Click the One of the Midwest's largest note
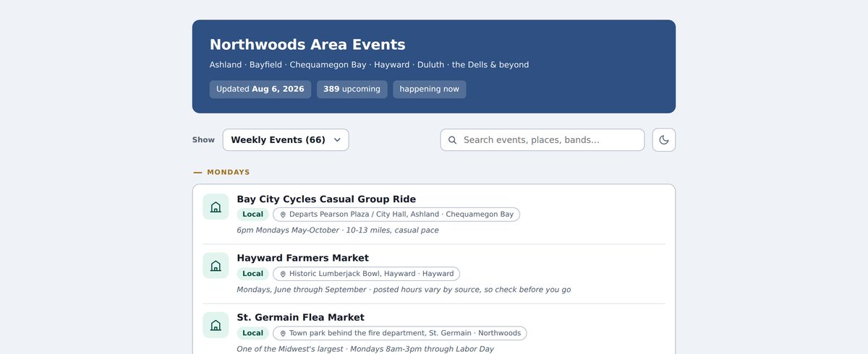Screen dimensions: 868x354 pos(365,349)
